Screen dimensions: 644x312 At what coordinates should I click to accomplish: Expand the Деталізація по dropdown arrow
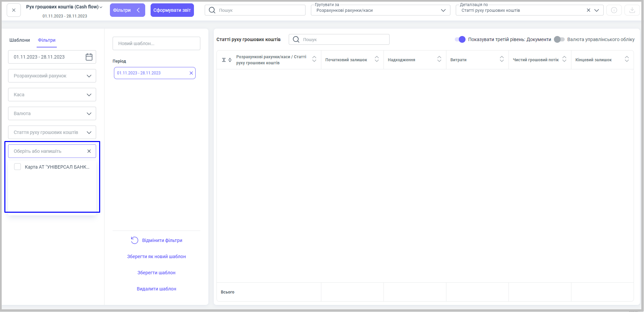597,10
